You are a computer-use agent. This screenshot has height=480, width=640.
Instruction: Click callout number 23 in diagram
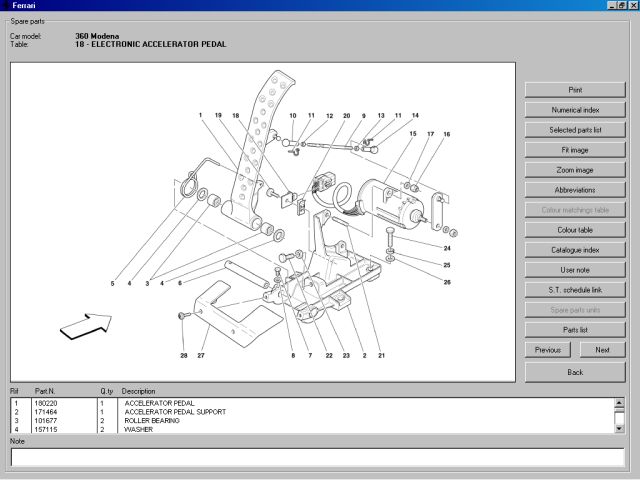[346, 356]
